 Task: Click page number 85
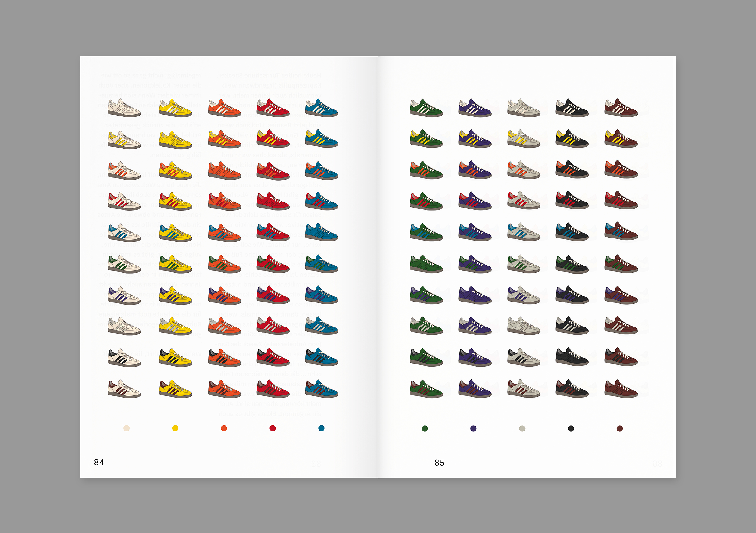[439, 463]
